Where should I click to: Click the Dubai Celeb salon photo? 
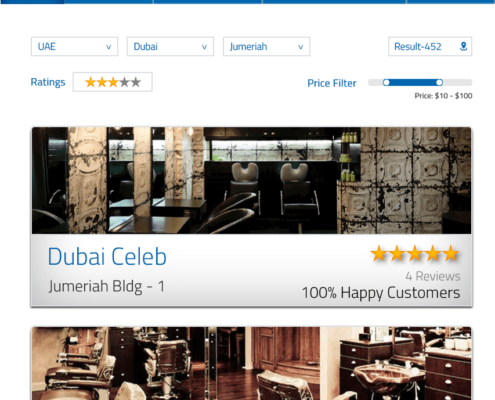tap(252, 180)
